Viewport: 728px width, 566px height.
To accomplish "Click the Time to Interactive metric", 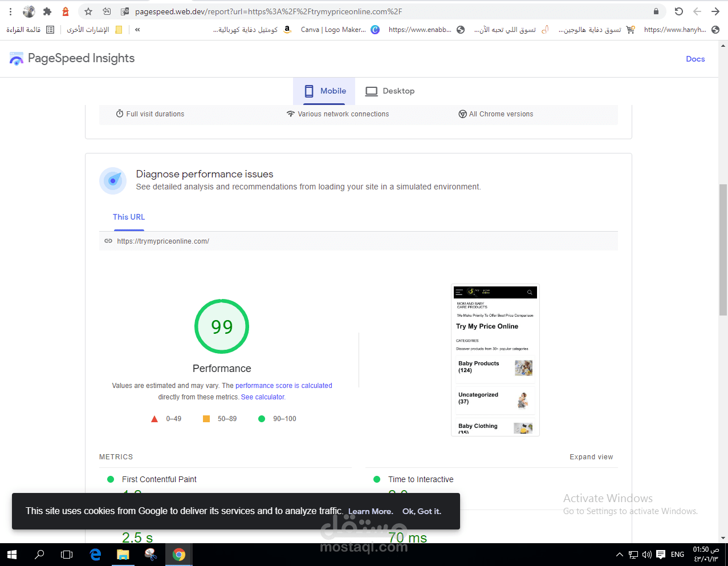I will coord(421,479).
